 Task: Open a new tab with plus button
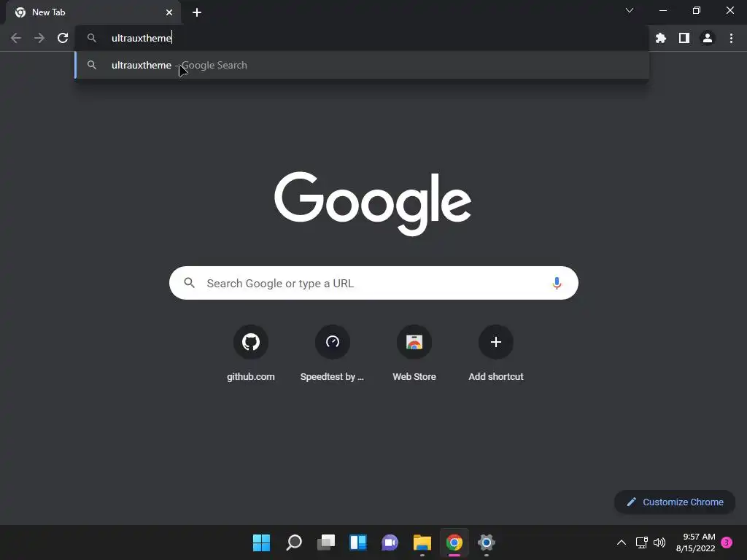pyautogui.click(x=197, y=12)
